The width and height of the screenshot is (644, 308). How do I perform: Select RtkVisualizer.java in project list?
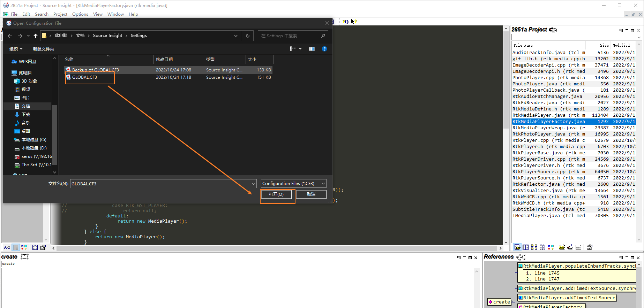click(574, 191)
